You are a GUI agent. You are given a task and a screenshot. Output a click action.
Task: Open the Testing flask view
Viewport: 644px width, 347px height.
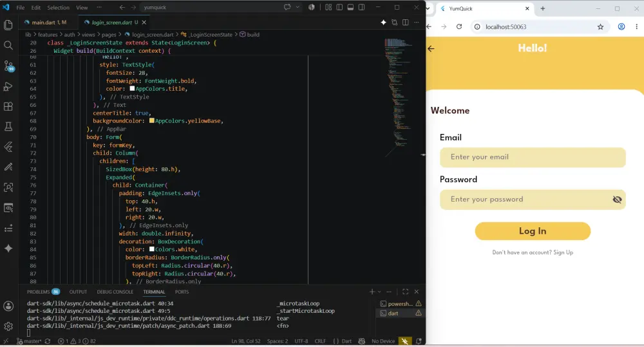point(8,126)
